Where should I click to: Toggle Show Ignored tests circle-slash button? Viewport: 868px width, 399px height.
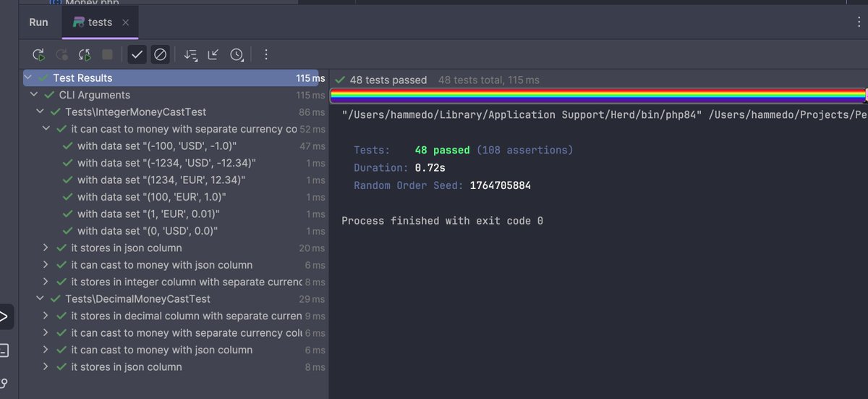click(161, 54)
